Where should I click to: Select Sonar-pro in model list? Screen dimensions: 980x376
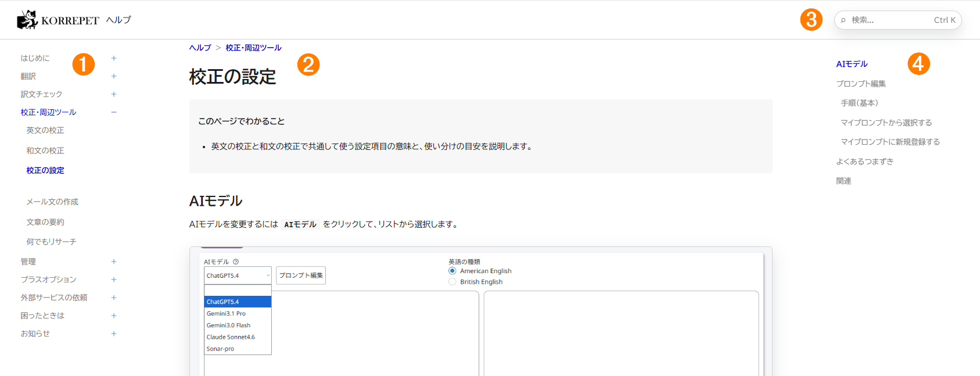(238, 349)
